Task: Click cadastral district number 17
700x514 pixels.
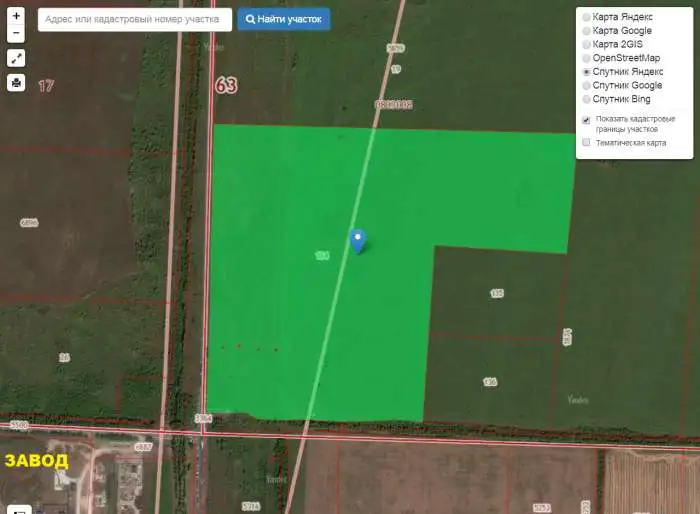Action: coord(46,85)
